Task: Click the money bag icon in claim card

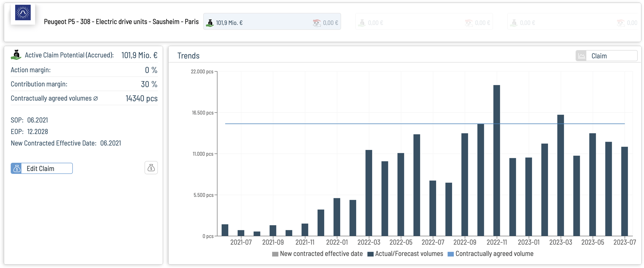Action: tap(210, 23)
